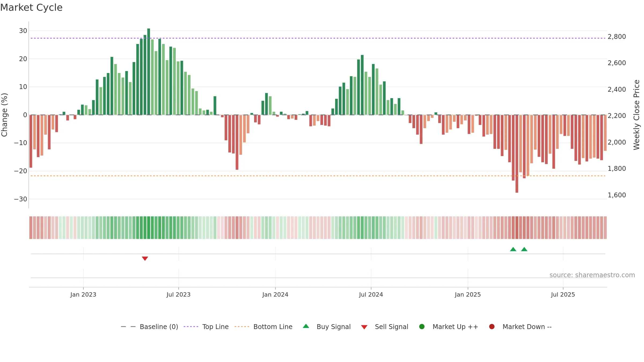Click the 1,600 price axis label
The image size is (644, 362).
coord(617,195)
